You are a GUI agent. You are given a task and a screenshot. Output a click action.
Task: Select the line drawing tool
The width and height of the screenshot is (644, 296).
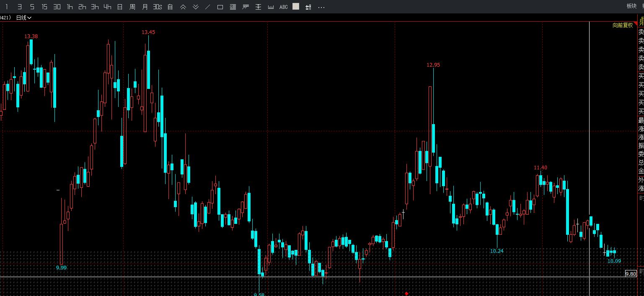tap(208, 7)
